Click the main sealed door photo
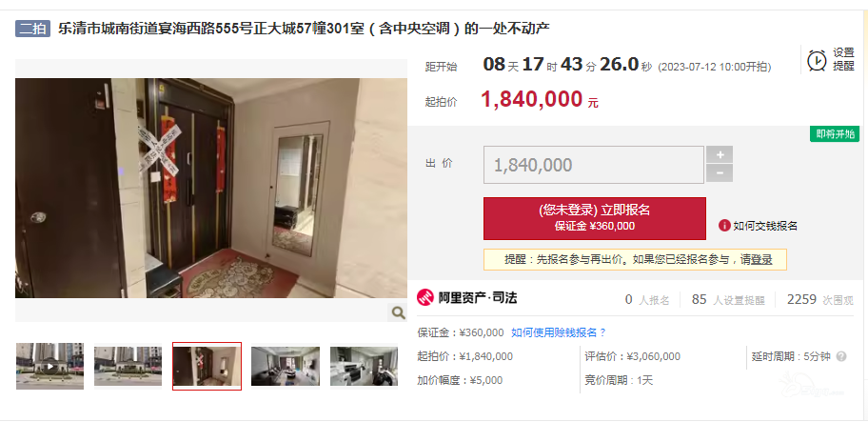The image size is (868, 422). [x=211, y=189]
